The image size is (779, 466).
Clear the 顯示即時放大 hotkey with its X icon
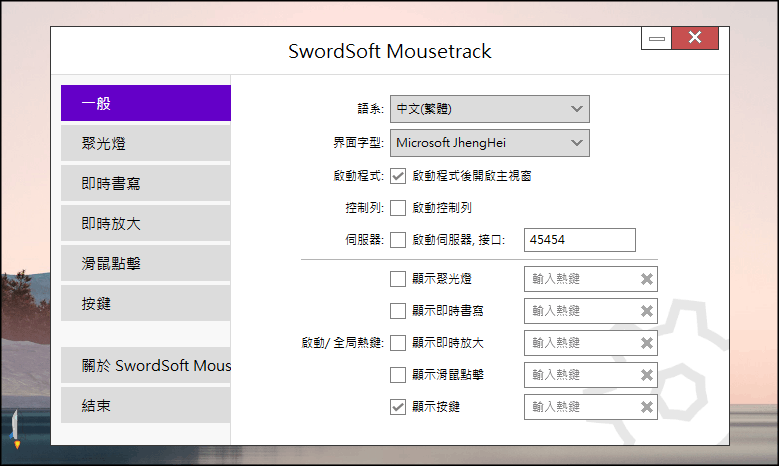[646, 343]
